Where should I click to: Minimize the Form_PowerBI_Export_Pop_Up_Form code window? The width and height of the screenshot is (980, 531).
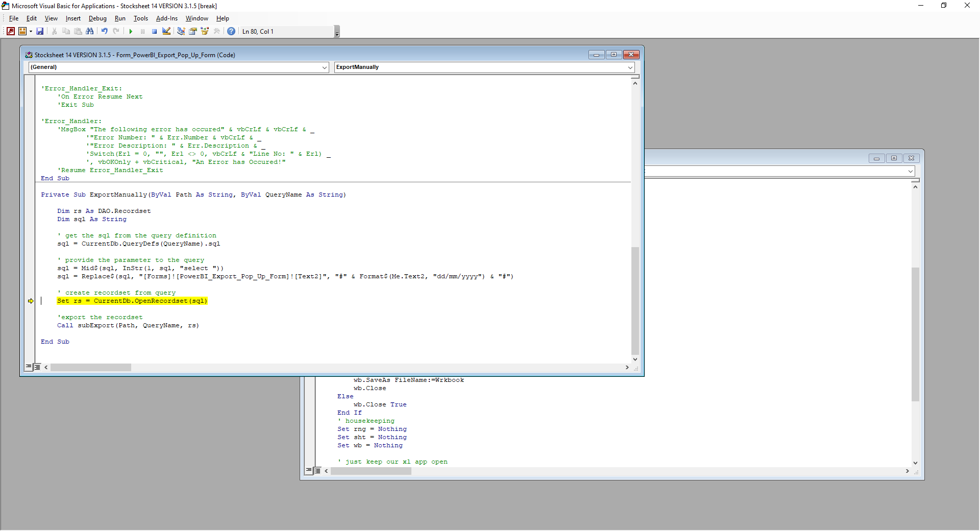(x=596, y=55)
